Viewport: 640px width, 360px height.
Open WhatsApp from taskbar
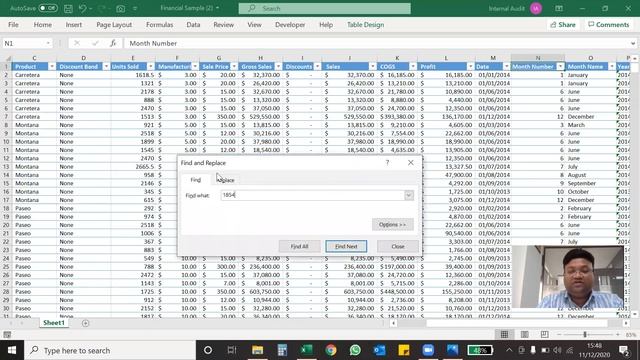pos(355,350)
